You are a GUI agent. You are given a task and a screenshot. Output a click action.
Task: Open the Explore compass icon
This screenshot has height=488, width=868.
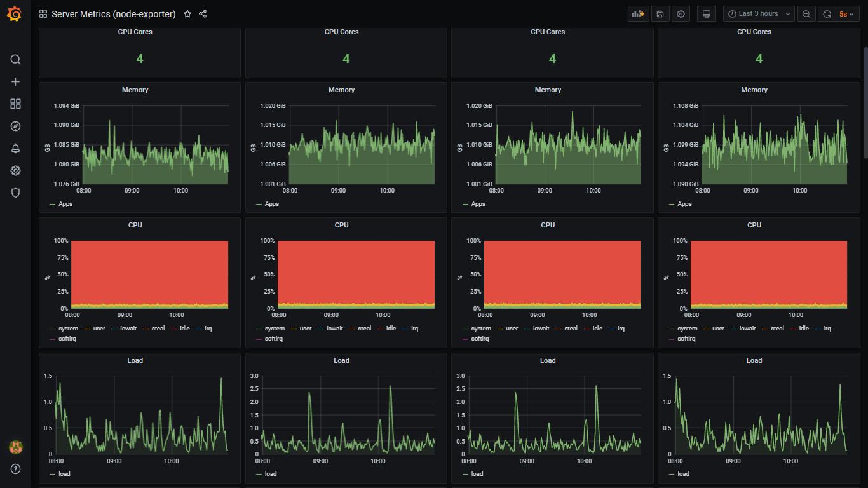pyautogui.click(x=15, y=126)
